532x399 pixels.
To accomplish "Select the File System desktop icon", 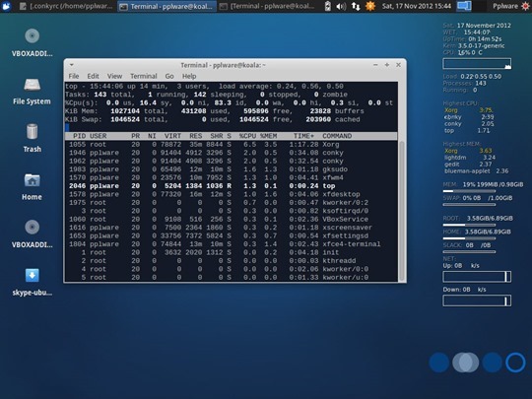I will click(x=32, y=91).
